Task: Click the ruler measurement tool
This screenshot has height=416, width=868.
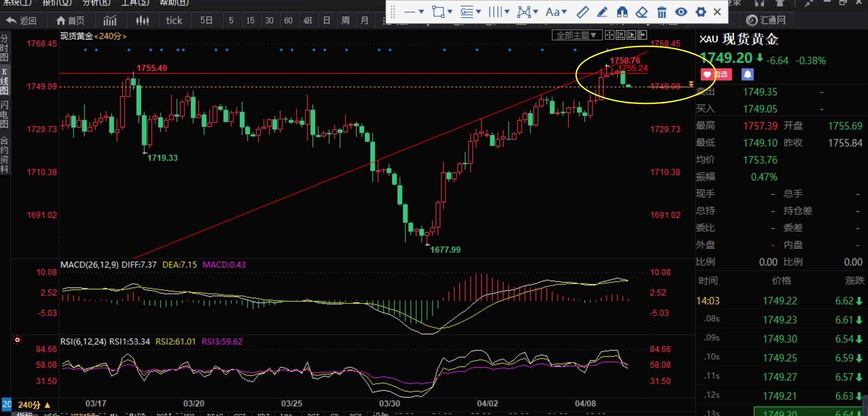Action: [x=582, y=12]
